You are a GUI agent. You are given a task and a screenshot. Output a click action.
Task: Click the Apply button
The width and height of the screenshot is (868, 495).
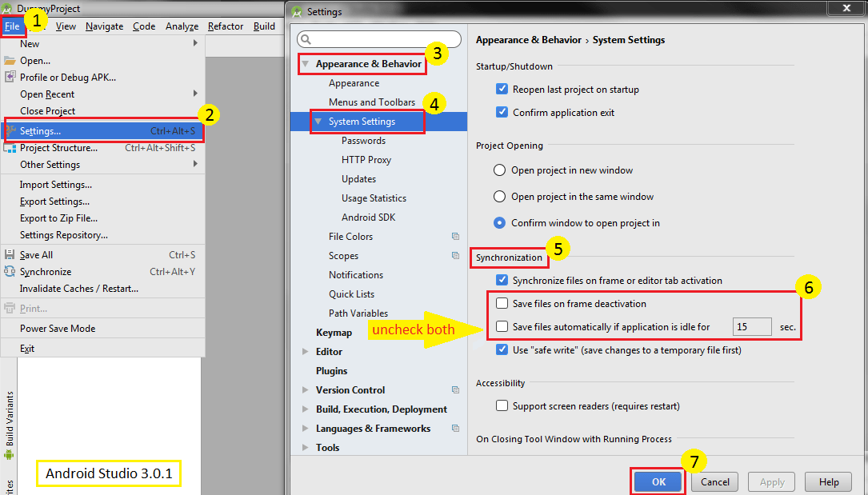click(772, 481)
